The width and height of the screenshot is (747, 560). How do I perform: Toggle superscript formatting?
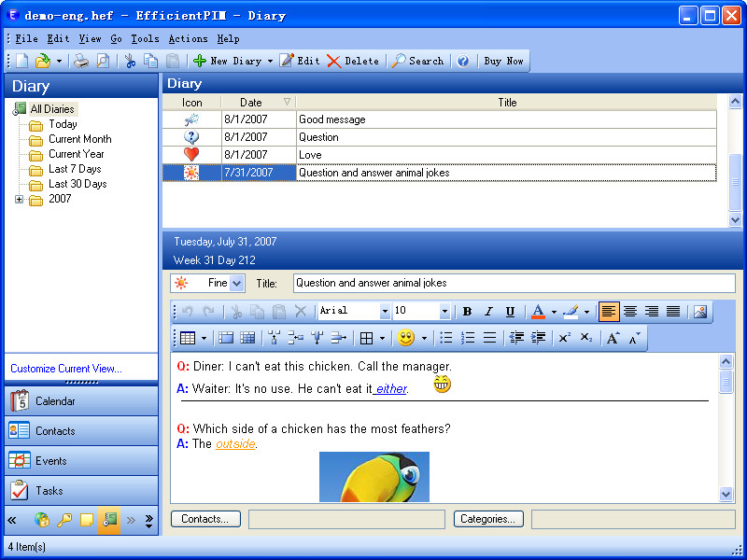(565, 338)
